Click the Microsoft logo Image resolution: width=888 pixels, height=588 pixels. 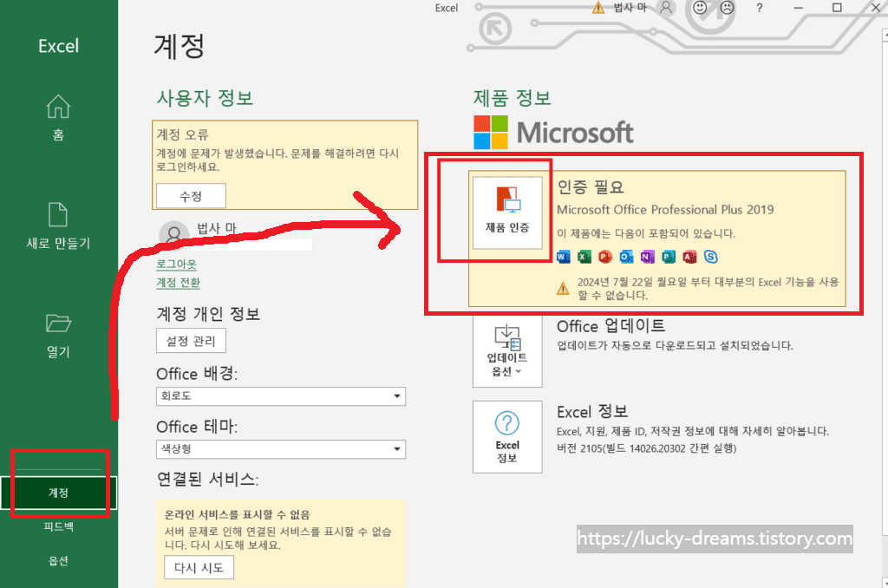553,133
